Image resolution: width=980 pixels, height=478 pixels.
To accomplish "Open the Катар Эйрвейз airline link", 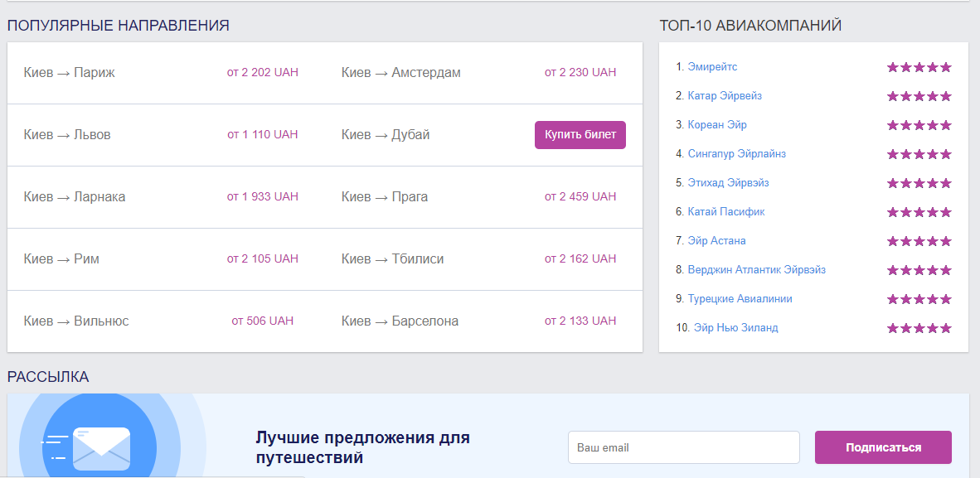I will [725, 95].
